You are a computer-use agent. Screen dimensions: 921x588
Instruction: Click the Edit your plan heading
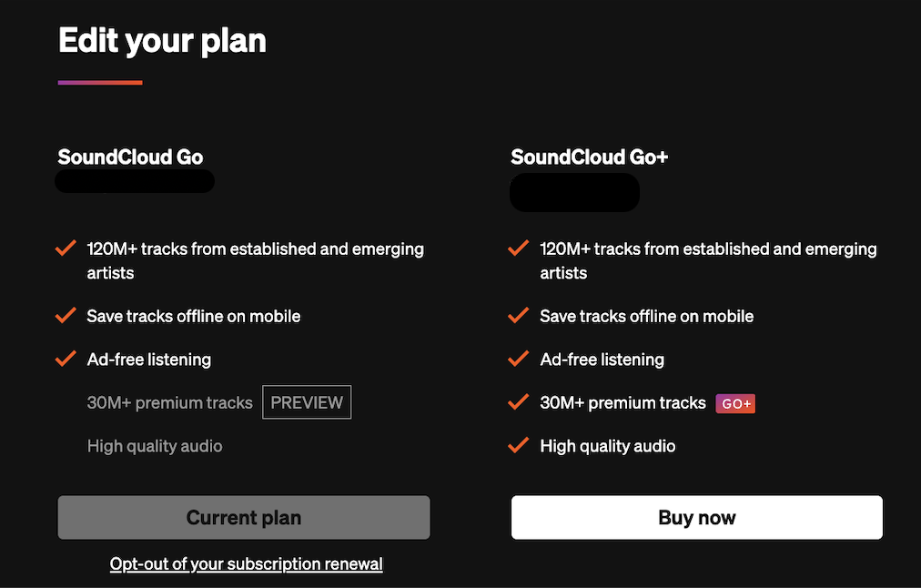tap(162, 41)
